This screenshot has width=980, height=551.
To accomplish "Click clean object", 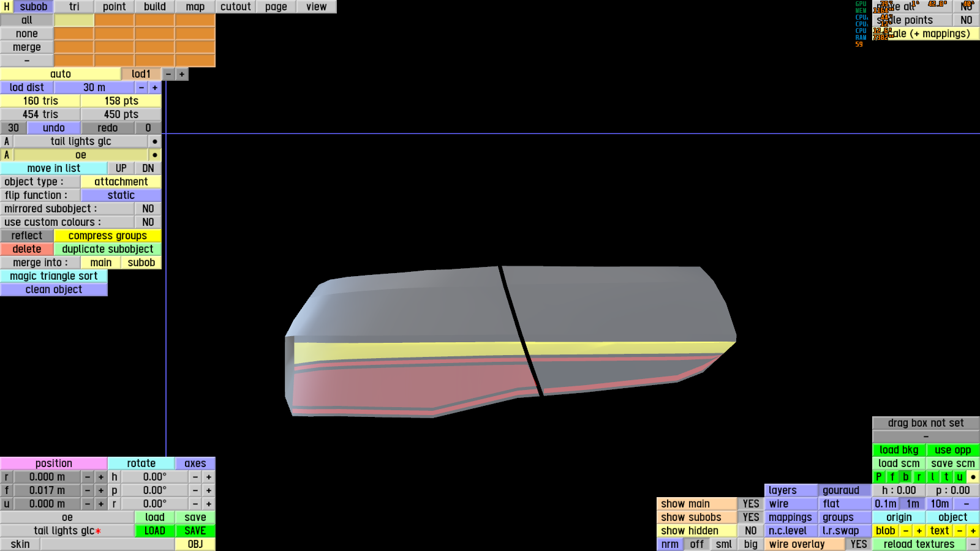I will point(54,290).
